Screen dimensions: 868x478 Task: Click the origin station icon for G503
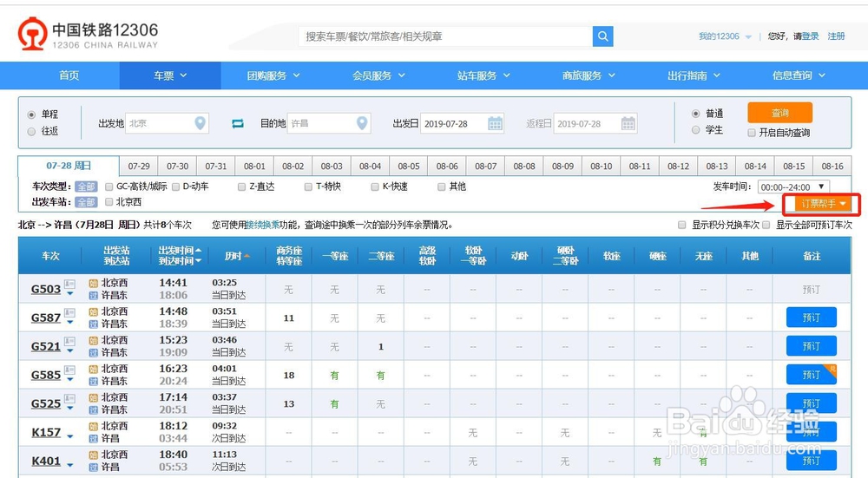point(93,284)
